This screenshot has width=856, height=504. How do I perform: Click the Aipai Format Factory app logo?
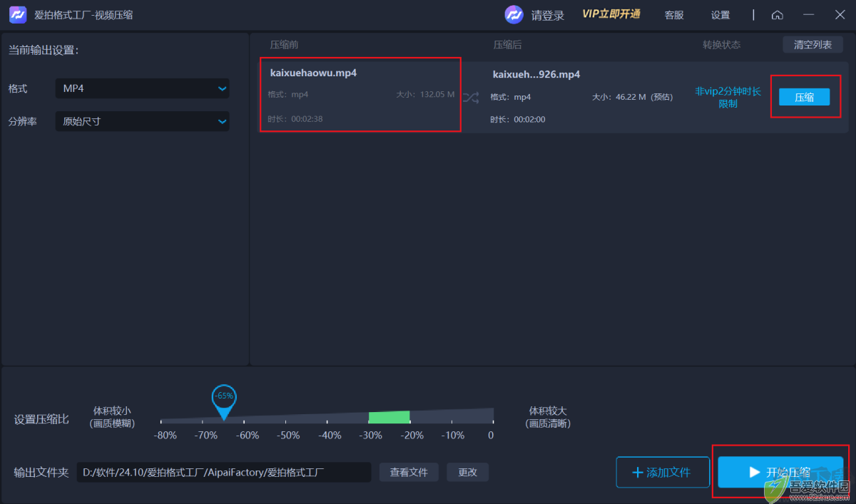click(x=18, y=15)
